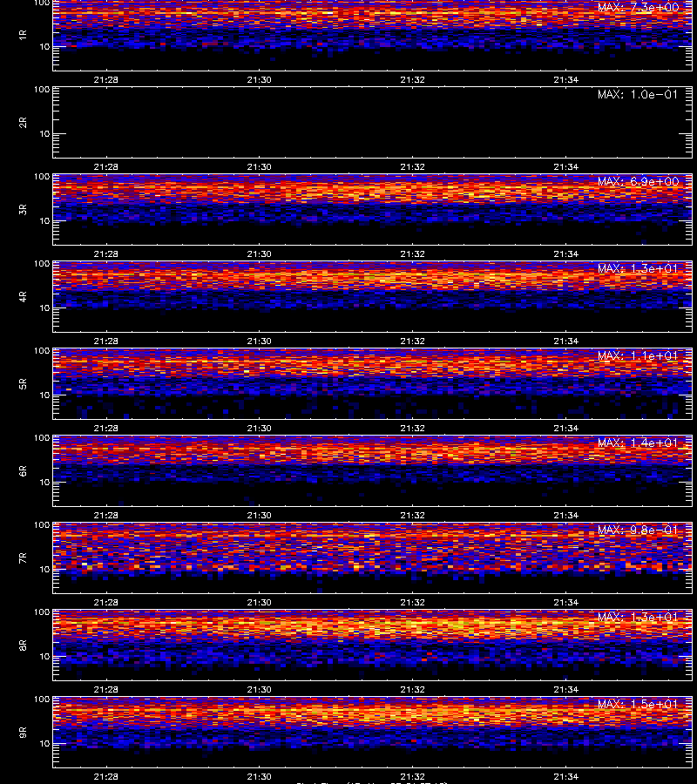Select the MAX: 1.4e+01 text in 6R panel

(x=638, y=443)
